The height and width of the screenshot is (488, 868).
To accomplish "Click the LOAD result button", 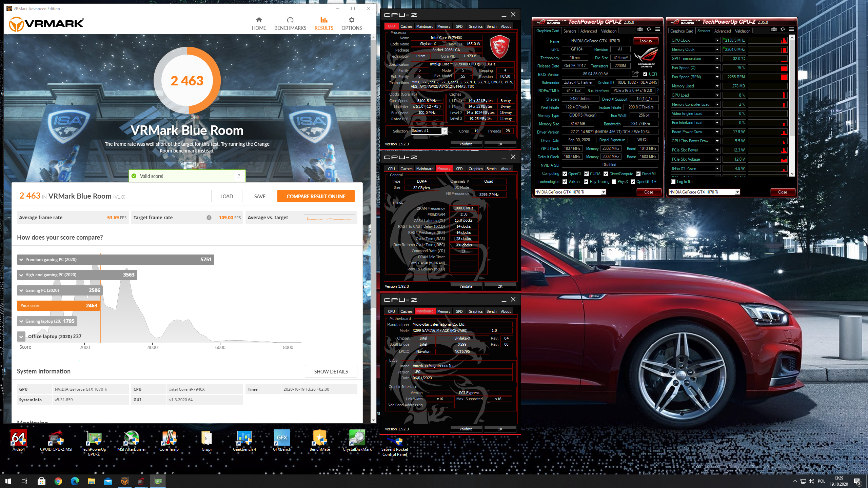I will coord(226,196).
